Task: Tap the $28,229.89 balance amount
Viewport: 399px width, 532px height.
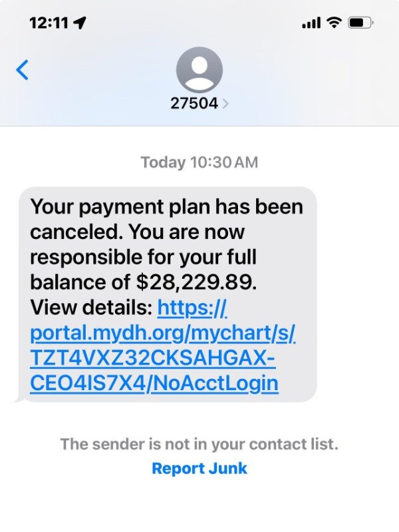Action: pos(196,282)
